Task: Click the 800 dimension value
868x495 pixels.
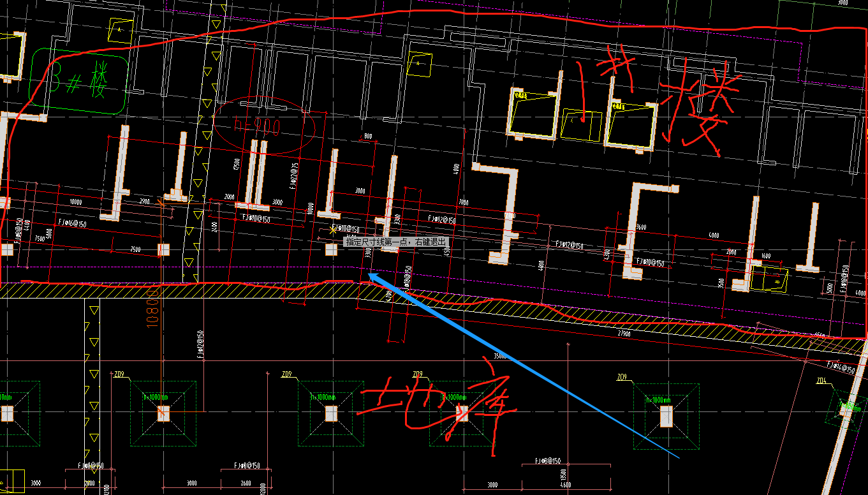Action: [x=368, y=137]
